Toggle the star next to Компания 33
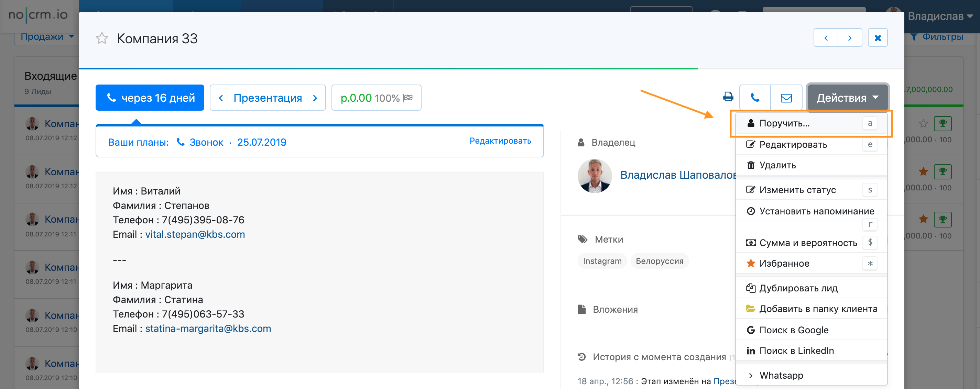This screenshot has width=980, height=389. pos(102,38)
